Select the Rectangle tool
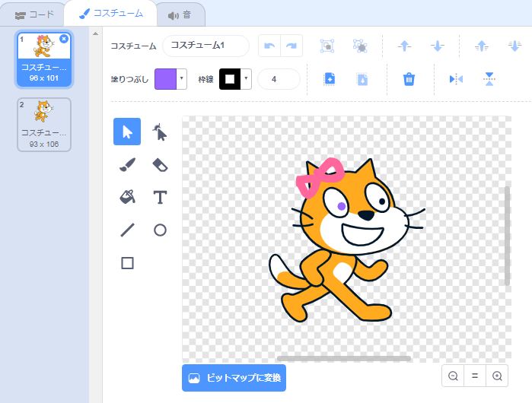This screenshot has width=532, height=403. pos(127,263)
